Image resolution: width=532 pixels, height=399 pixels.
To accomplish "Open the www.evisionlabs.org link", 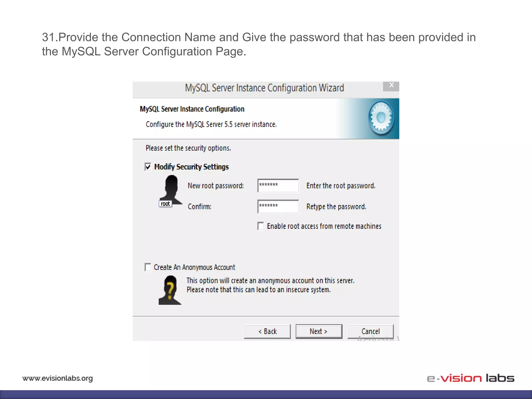I will [x=57, y=378].
